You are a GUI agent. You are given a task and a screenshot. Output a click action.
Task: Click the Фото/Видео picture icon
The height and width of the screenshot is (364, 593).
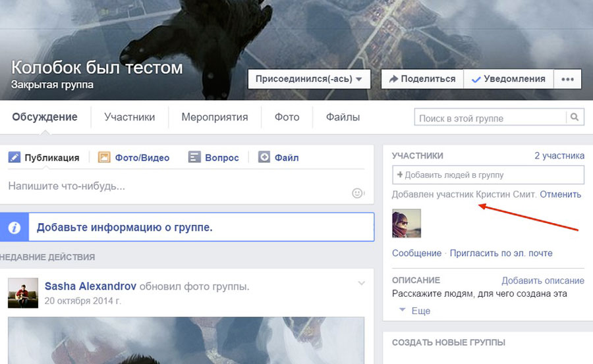[x=104, y=157]
